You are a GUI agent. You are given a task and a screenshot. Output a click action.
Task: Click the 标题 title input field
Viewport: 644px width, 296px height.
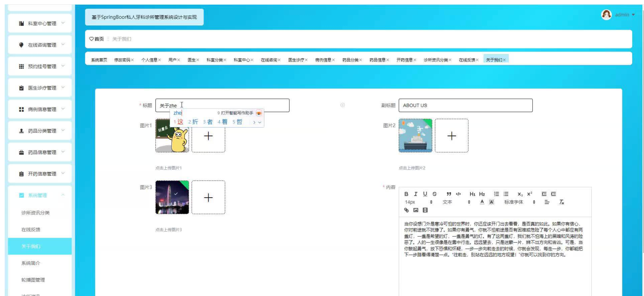pyautogui.click(x=222, y=105)
